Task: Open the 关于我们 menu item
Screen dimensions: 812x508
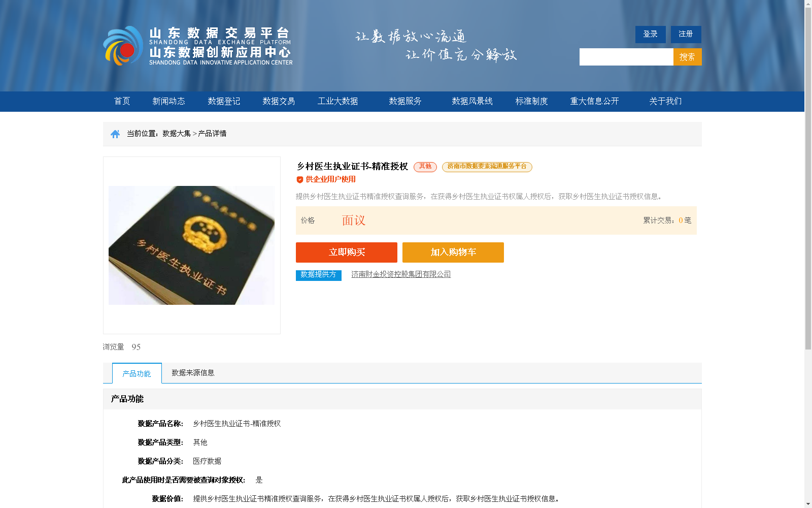Action: click(665, 101)
